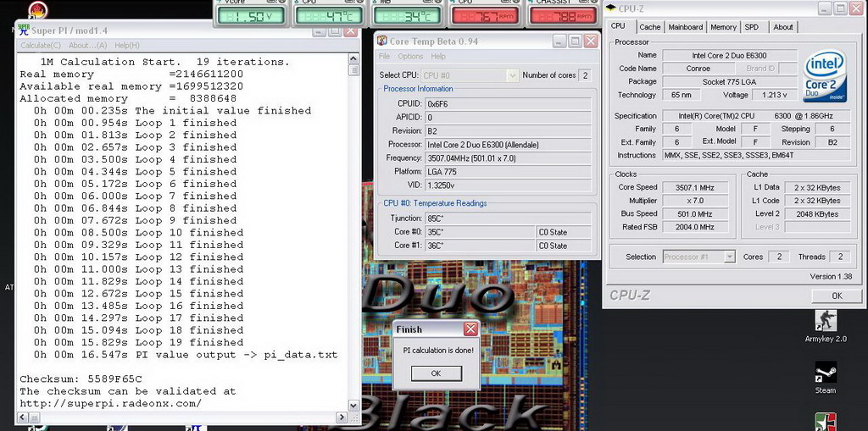Click the Technology 65 nm field in CPU-Z
The width and height of the screenshot is (868, 431).
point(681,95)
